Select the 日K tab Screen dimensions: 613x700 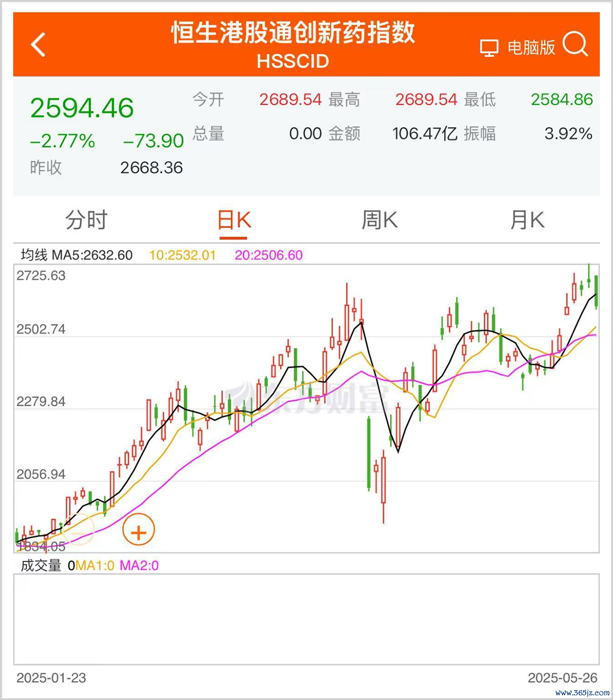pos(234,220)
